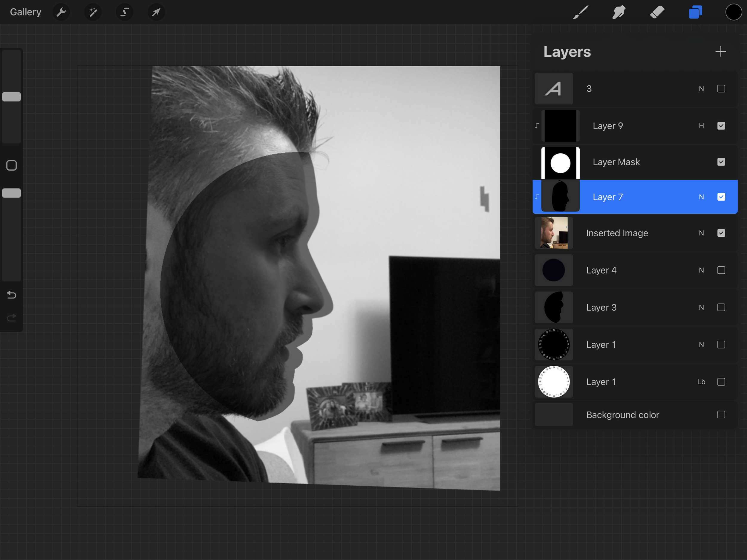Return to the Gallery
This screenshot has width=747, height=560.
26,12
